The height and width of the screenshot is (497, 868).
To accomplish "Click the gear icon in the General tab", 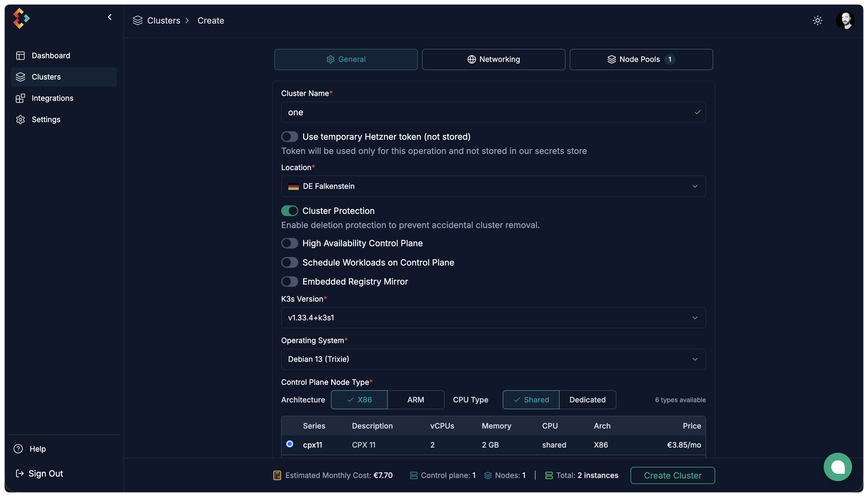I will [x=330, y=59].
